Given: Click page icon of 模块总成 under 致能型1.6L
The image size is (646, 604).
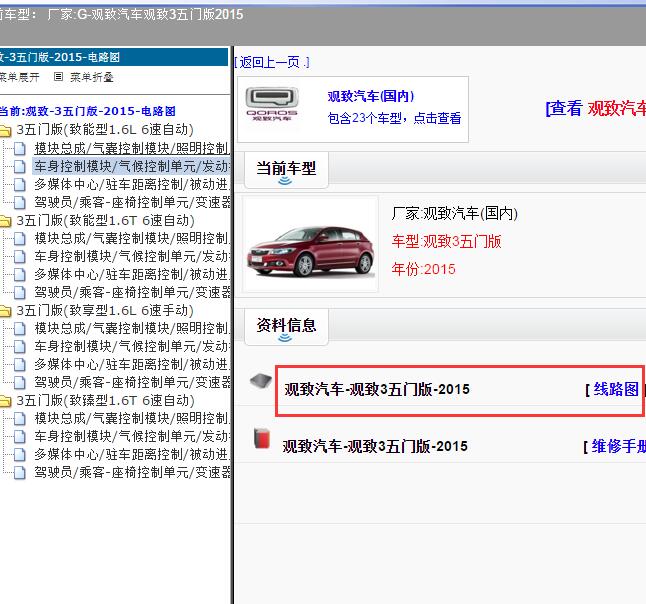Looking at the screenshot, I should 19,148.
